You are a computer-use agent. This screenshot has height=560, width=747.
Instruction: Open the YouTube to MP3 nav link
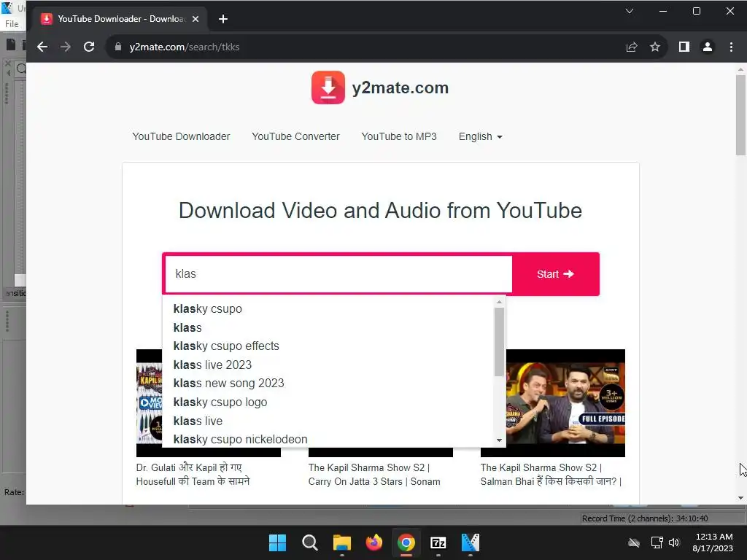click(399, 136)
